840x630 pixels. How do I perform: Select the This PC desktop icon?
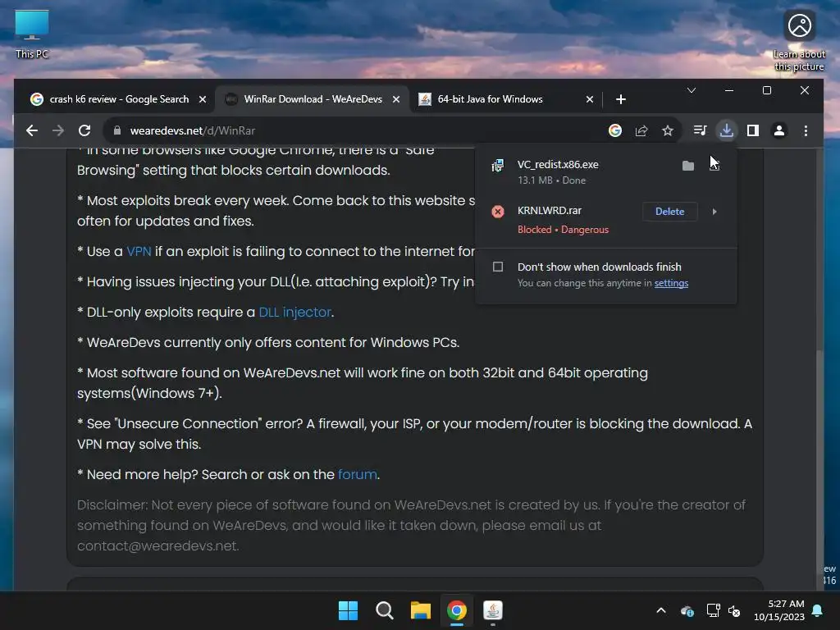click(32, 34)
